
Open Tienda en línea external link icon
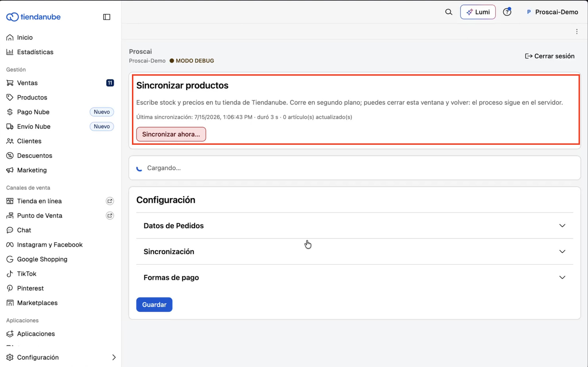coord(110,201)
